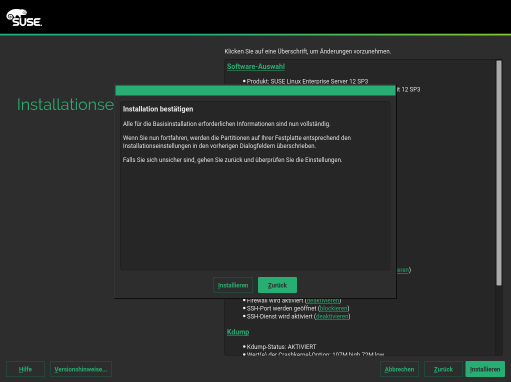Open Versionshinweise release notes
Viewport: 511px width, 382px height.
coord(81,369)
